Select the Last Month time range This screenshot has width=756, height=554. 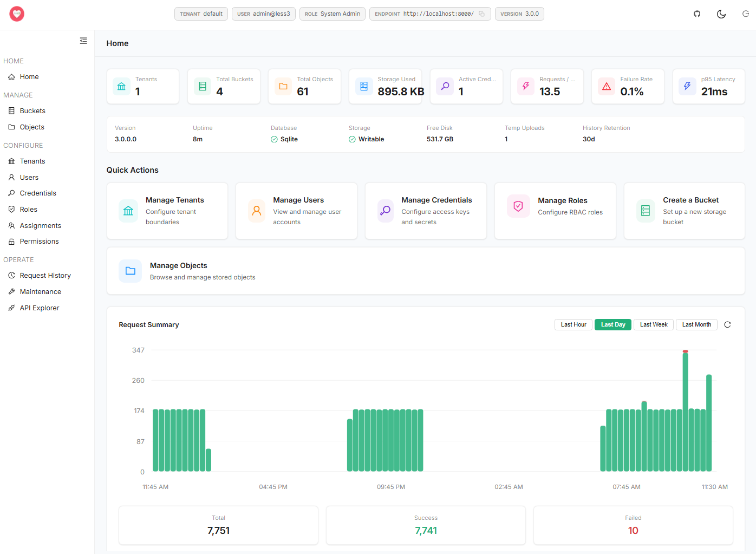(696, 324)
